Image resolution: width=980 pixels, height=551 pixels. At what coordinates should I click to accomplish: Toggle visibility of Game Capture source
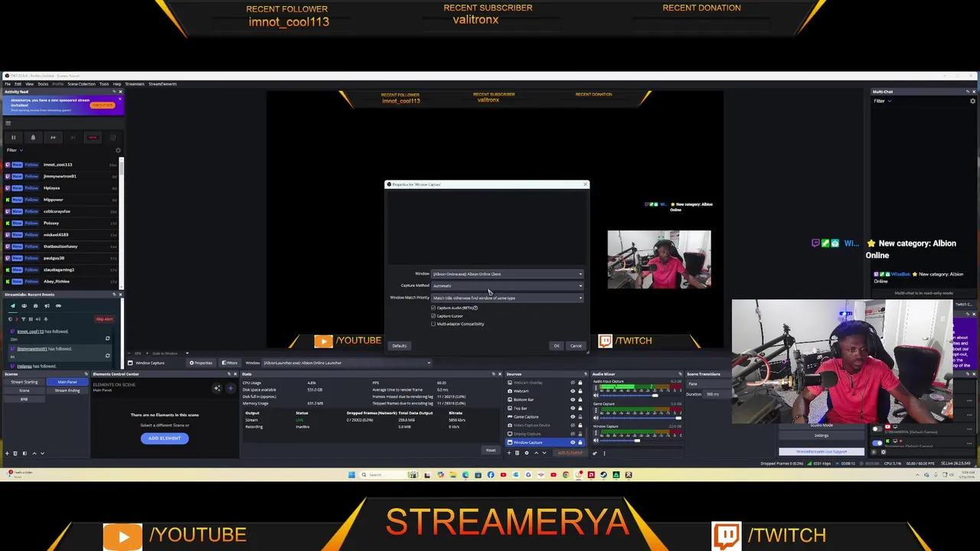click(x=573, y=417)
